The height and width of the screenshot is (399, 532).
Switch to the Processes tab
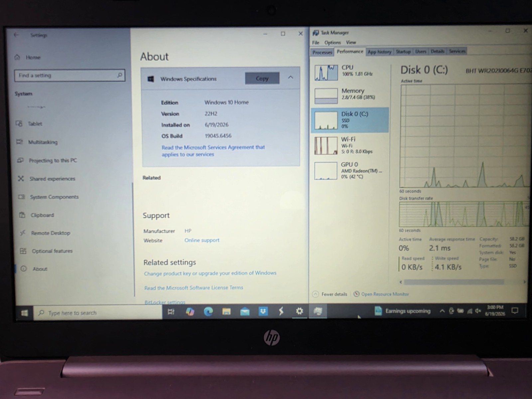pyautogui.click(x=322, y=53)
